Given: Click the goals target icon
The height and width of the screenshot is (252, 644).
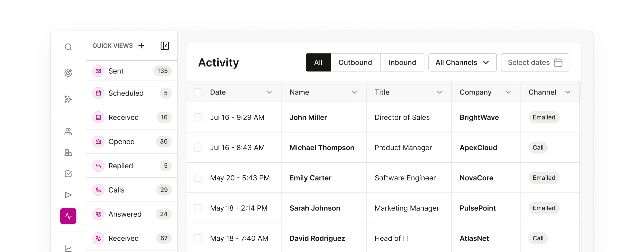Looking at the screenshot, I should 68,73.
